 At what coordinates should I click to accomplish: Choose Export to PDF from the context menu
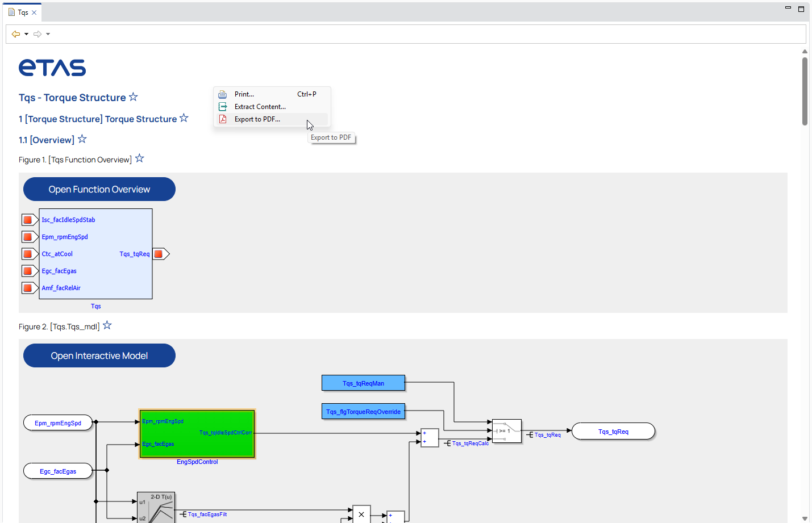pyautogui.click(x=256, y=119)
